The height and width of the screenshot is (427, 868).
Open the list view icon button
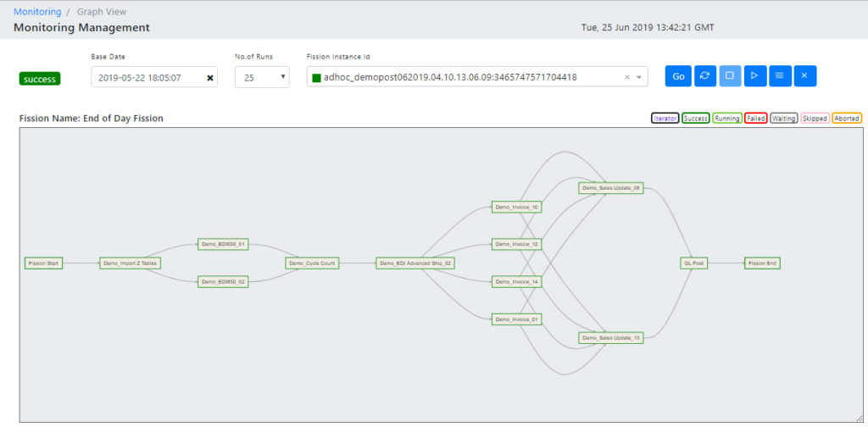click(779, 76)
